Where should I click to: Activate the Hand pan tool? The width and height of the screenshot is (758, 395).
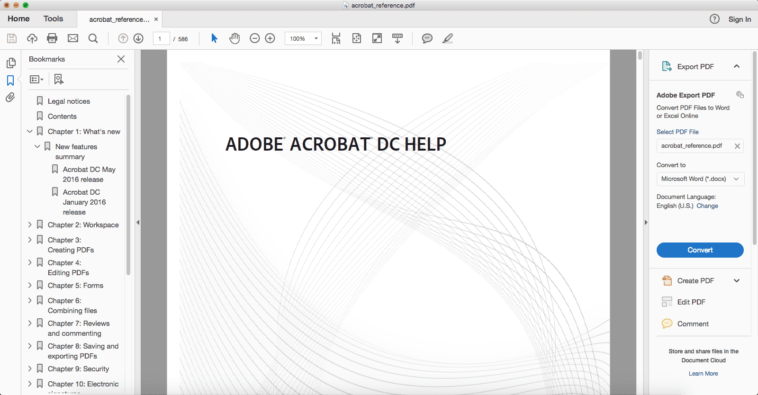coord(234,38)
